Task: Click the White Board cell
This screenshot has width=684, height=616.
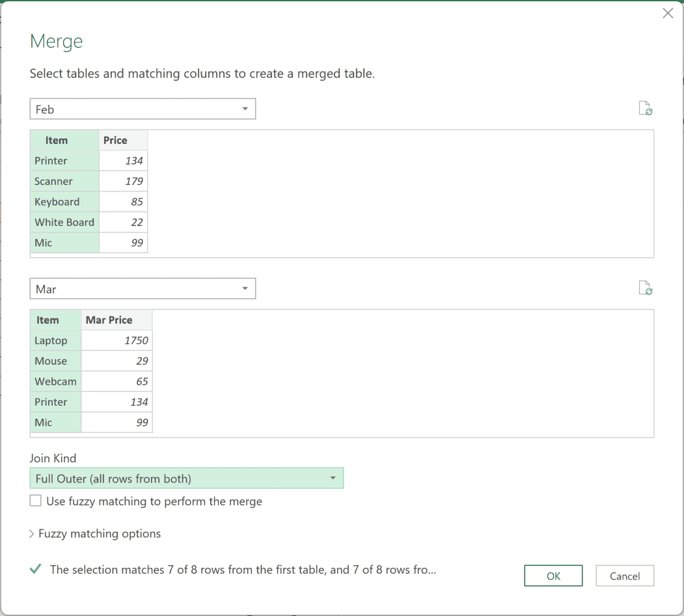Action: click(x=64, y=222)
